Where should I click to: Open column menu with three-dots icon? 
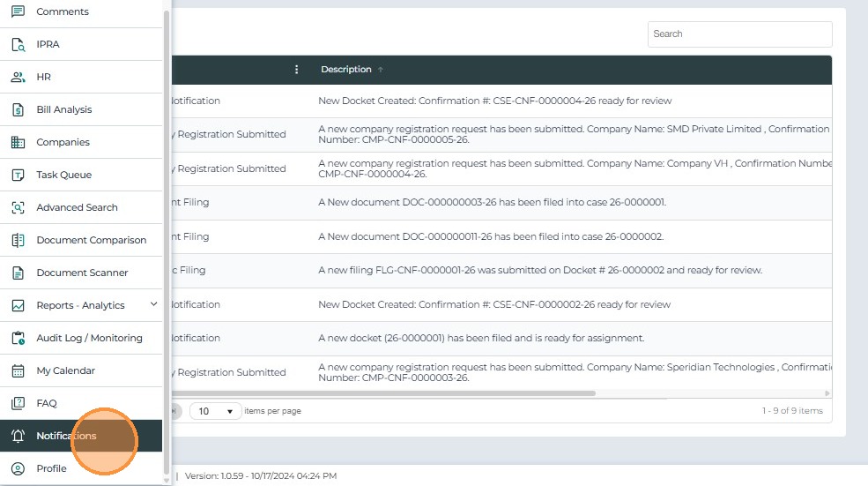pyautogui.click(x=297, y=70)
